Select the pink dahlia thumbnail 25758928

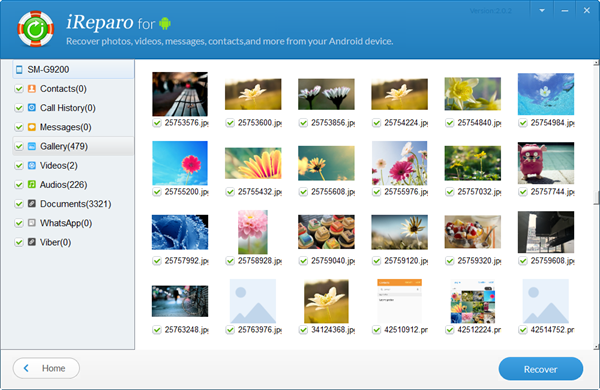pyautogui.click(x=253, y=232)
